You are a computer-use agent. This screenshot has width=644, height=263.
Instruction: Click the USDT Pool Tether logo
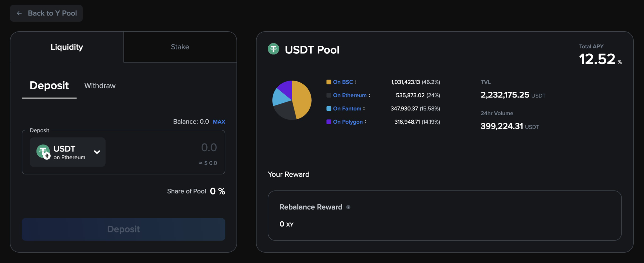point(273,49)
